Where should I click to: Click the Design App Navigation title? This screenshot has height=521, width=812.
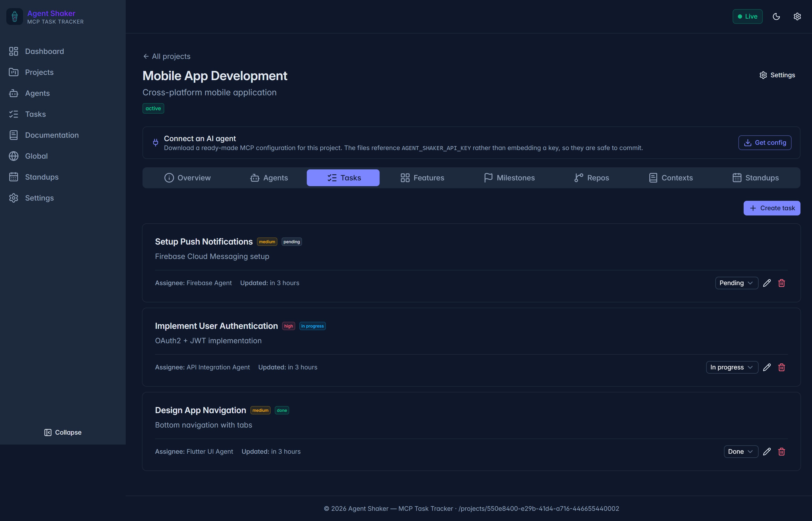[x=200, y=410]
